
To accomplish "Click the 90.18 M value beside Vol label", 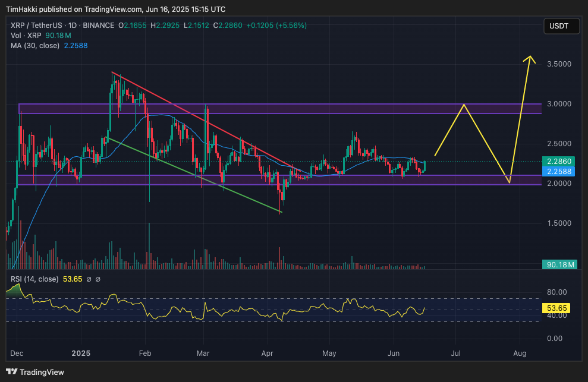I will [x=58, y=36].
